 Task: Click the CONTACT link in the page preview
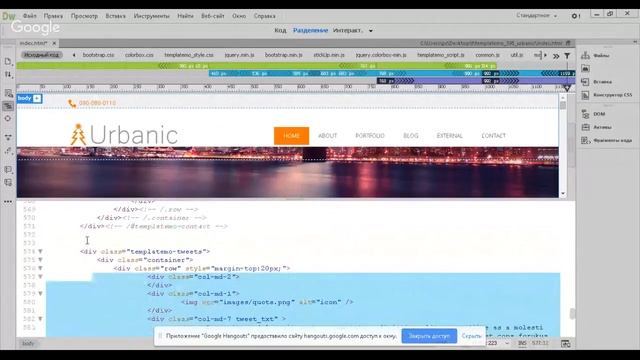pos(493,136)
